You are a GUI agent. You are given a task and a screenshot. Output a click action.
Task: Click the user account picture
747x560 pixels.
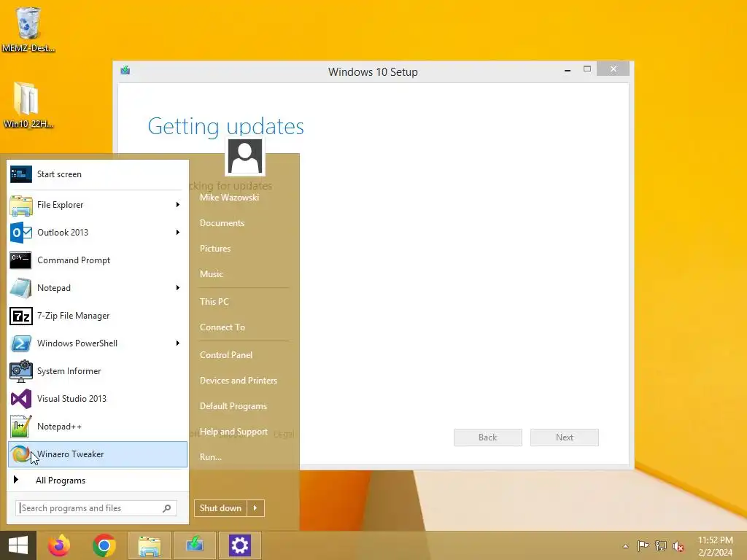coord(245,157)
